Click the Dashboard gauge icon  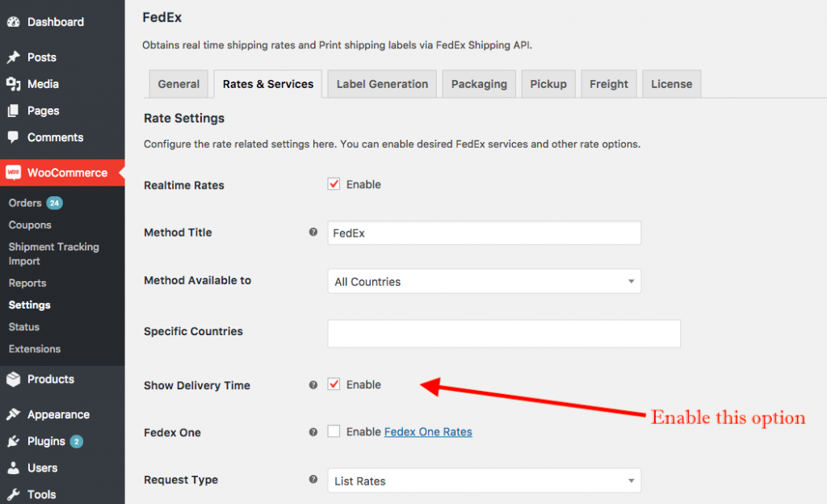coord(13,22)
